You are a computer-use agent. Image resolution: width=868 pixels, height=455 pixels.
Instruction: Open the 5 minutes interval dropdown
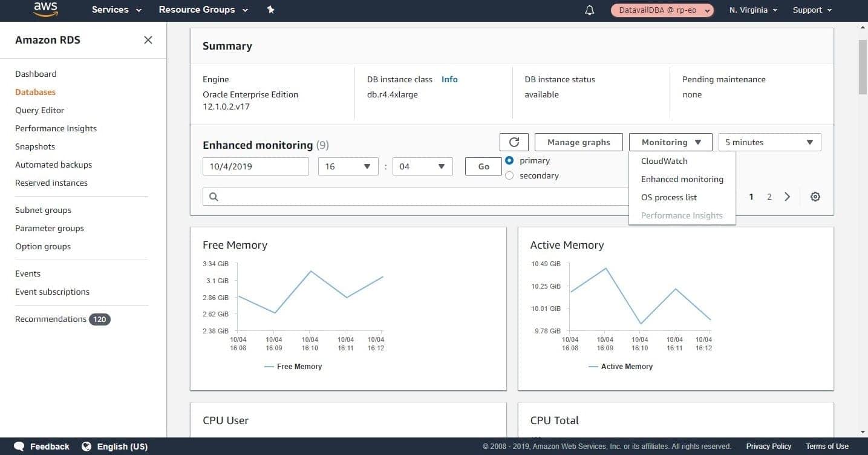[x=769, y=142]
